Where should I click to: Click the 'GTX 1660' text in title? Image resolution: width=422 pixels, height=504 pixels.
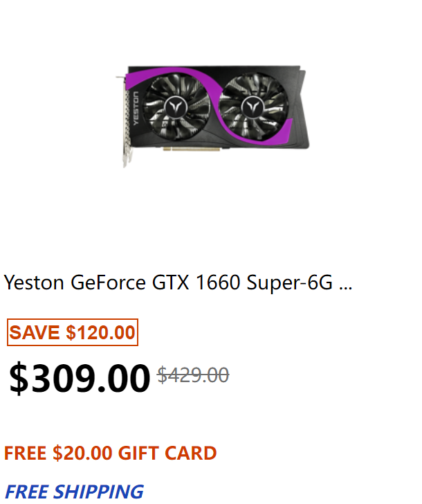click(x=196, y=282)
